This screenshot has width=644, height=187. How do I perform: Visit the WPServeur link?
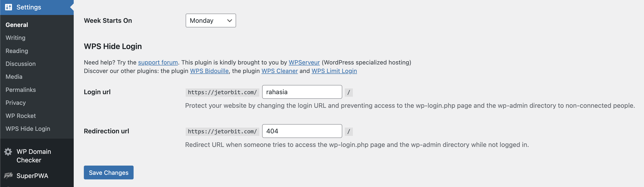[x=304, y=62]
